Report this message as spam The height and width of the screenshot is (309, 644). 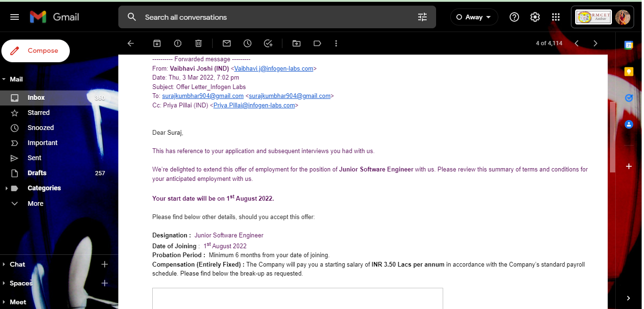click(178, 43)
